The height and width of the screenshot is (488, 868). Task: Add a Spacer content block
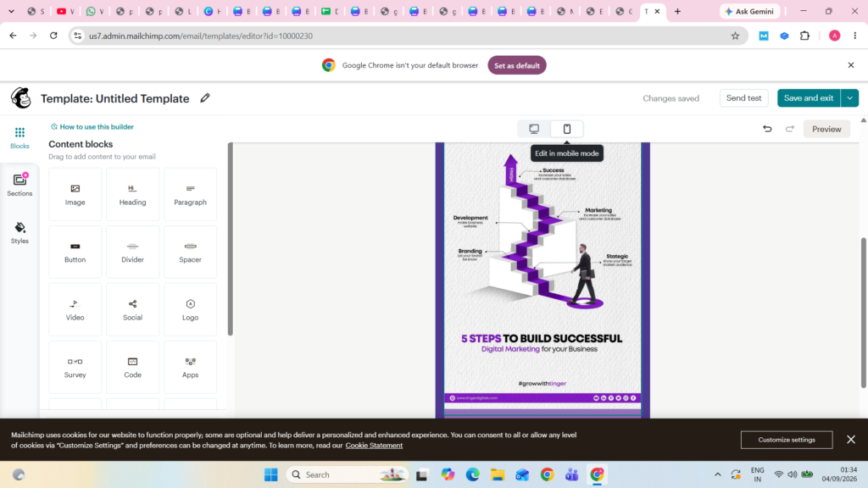(191, 252)
